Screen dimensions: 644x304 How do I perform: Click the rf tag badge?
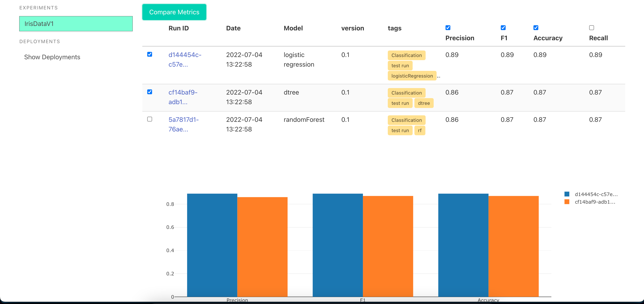click(420, 130)
